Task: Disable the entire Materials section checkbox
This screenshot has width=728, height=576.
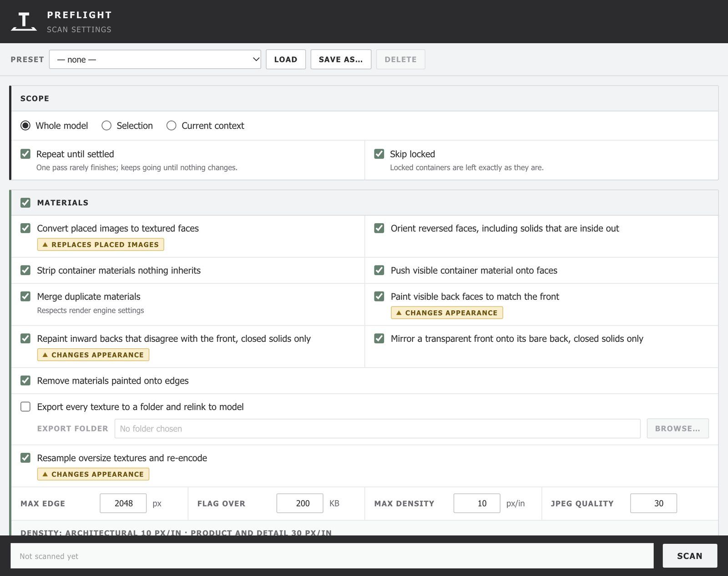Action: 25,203
